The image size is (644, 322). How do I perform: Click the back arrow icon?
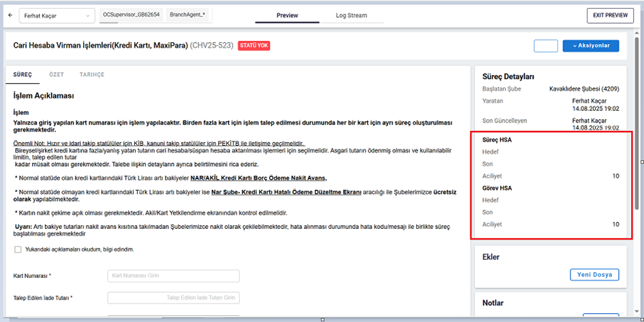tap(10, 15)
